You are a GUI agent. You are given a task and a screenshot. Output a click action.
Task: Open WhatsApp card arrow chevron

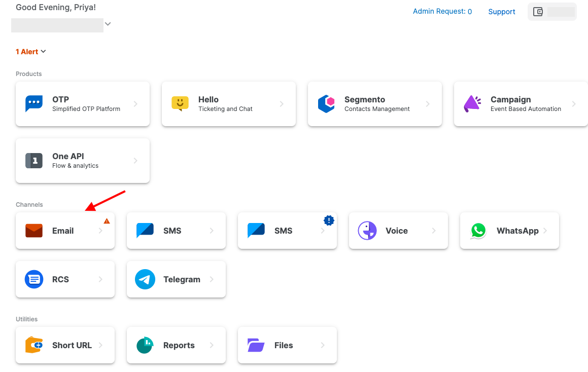[x=545, y=231]
